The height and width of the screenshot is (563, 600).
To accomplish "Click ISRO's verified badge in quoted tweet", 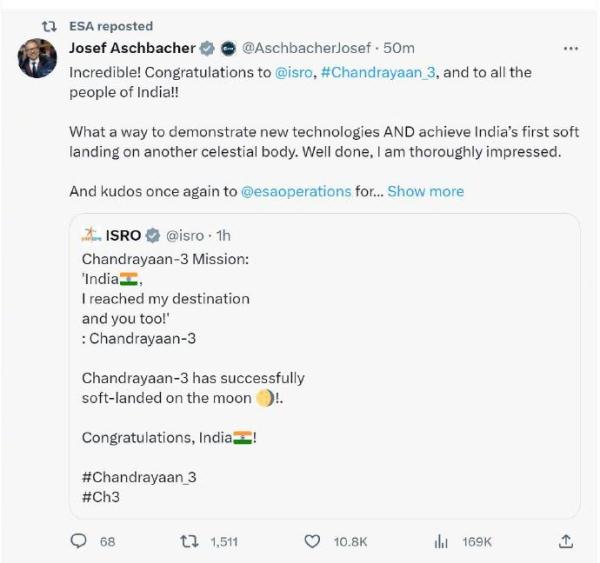I will point(152,236).
